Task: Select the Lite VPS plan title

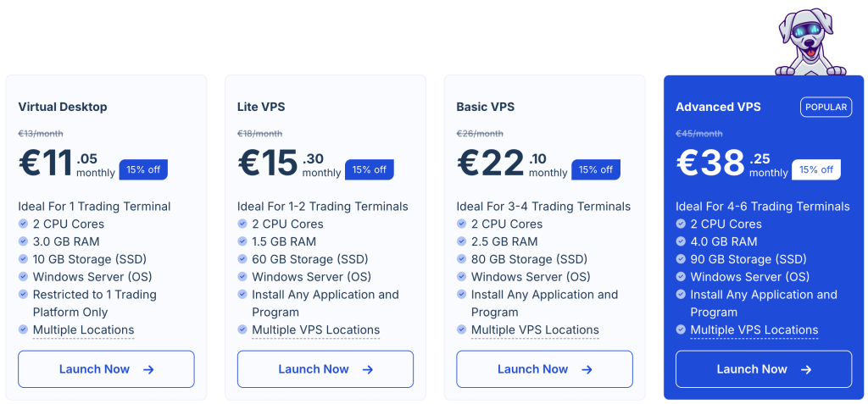Action: pyautogui.click(x=261, y=107)
